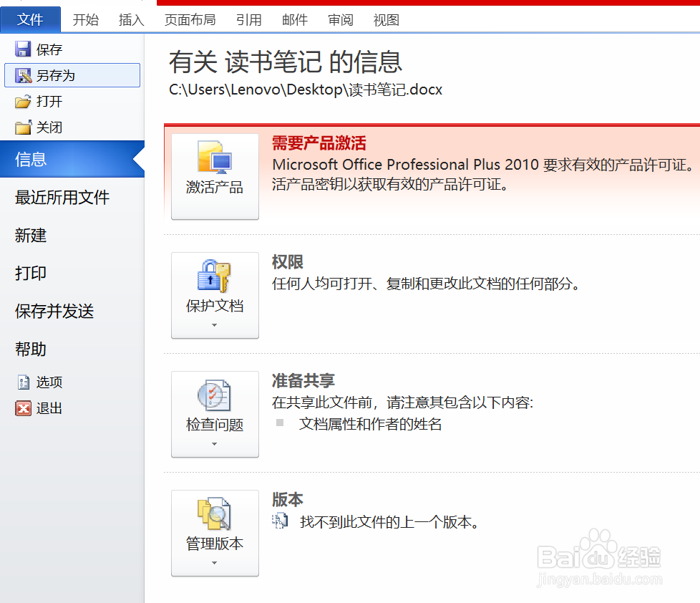Click the Manage Versions magnifier icon
This screenshot has height=603, width=700.
point(214,513)
